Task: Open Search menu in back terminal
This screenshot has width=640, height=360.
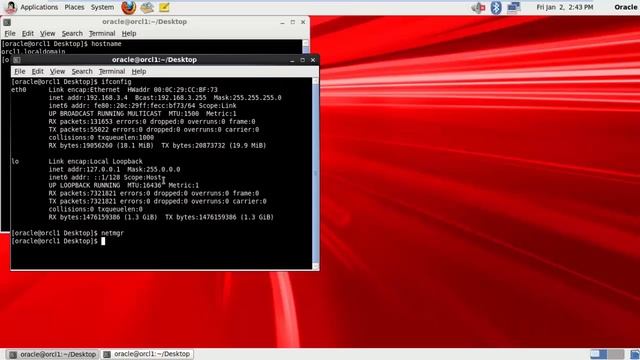Action: (x=72, y=33)
